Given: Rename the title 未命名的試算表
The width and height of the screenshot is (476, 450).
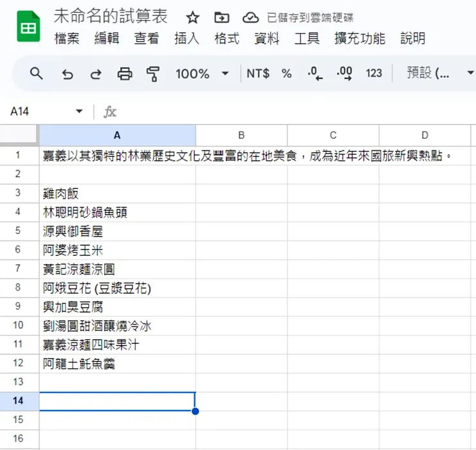Looking at the screenshot, I should click(111, 16).
